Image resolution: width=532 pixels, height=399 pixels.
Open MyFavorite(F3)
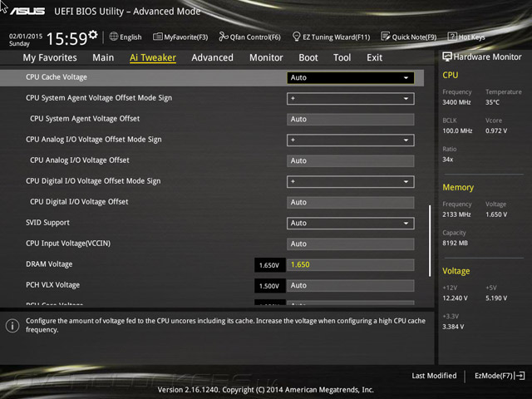[x=180, y=37]
